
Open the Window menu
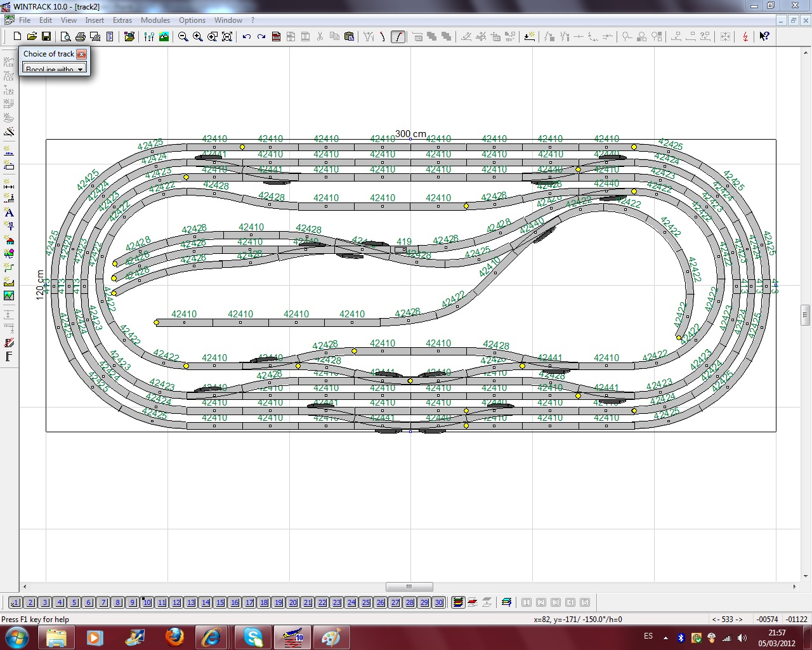pos(228,20)
